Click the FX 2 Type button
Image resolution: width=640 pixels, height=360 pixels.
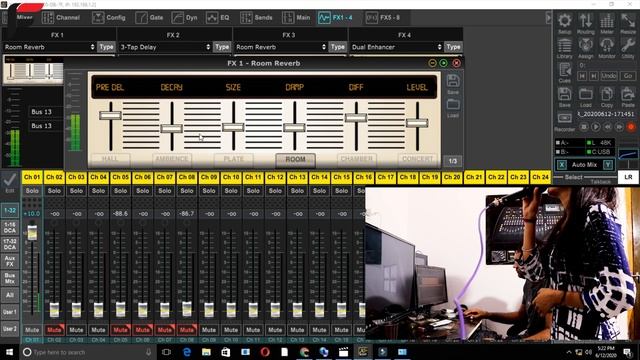[222, 47]
